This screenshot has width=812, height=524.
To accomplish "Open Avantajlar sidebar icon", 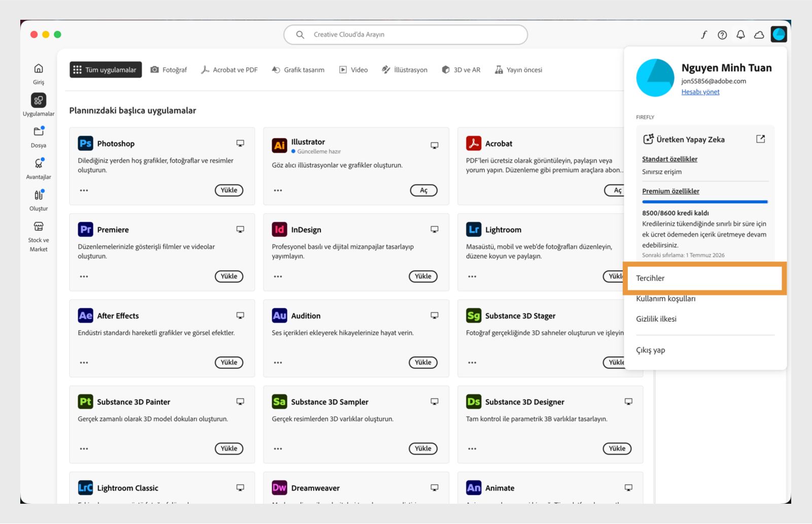I will coord(39,163).
